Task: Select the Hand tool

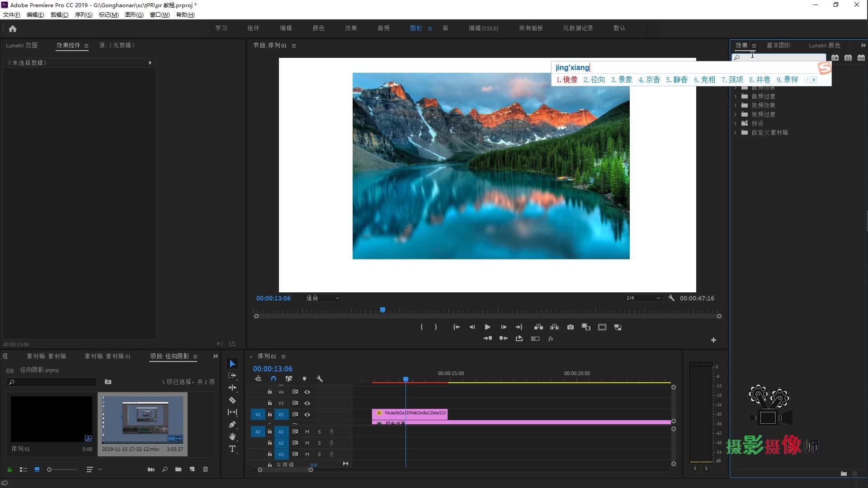Action: (232, 436)
